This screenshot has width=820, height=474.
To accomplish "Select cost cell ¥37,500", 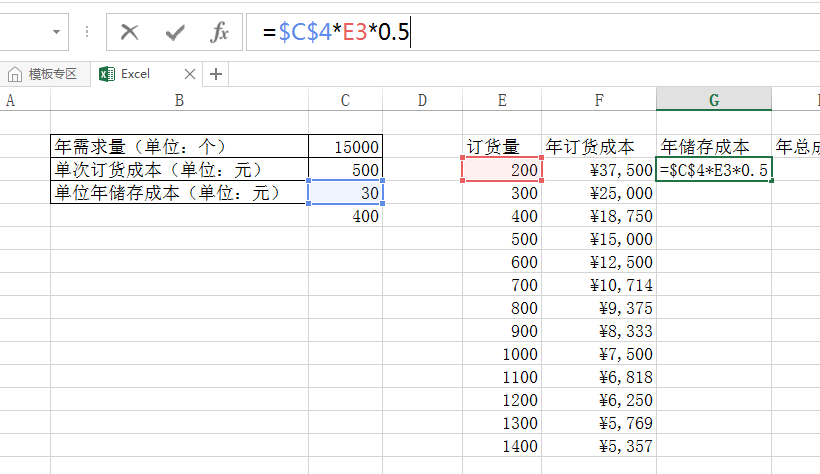I will 599,170.
